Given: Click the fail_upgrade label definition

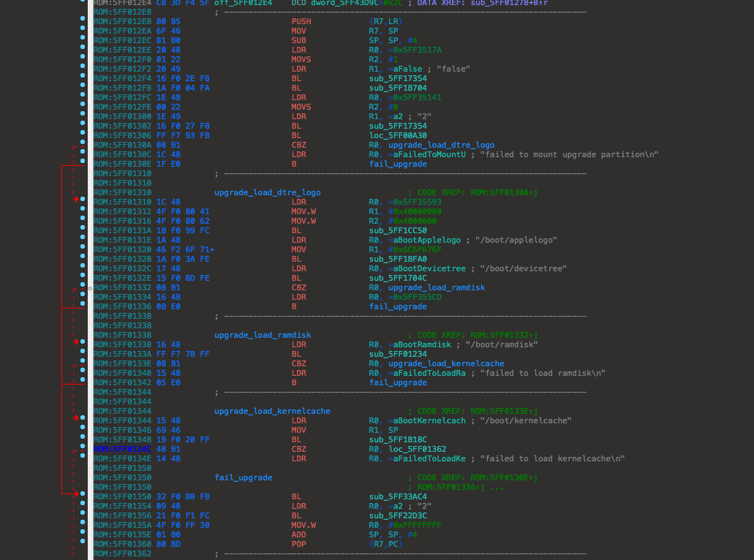Looking at the screenshot, I should pyautogui.click(x=243, y=478).
